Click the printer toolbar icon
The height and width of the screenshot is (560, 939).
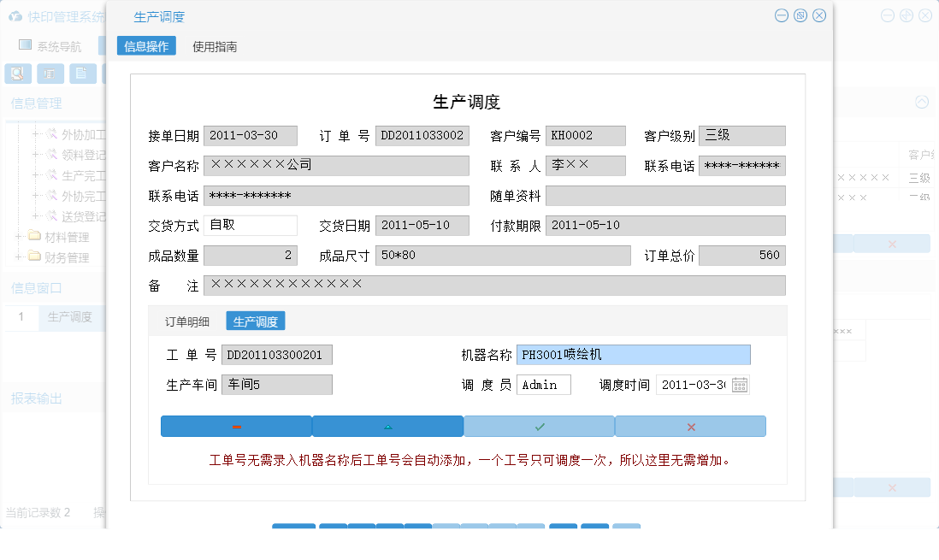tap(50, 74)
